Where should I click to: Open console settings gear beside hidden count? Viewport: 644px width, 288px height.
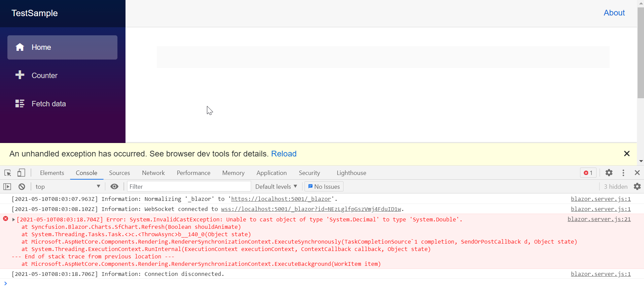637,186
